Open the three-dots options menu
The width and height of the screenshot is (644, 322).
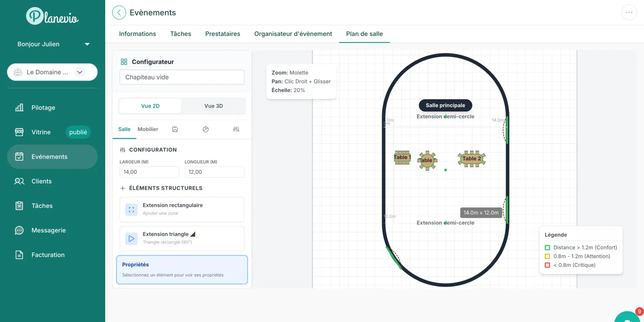(629, 13)
